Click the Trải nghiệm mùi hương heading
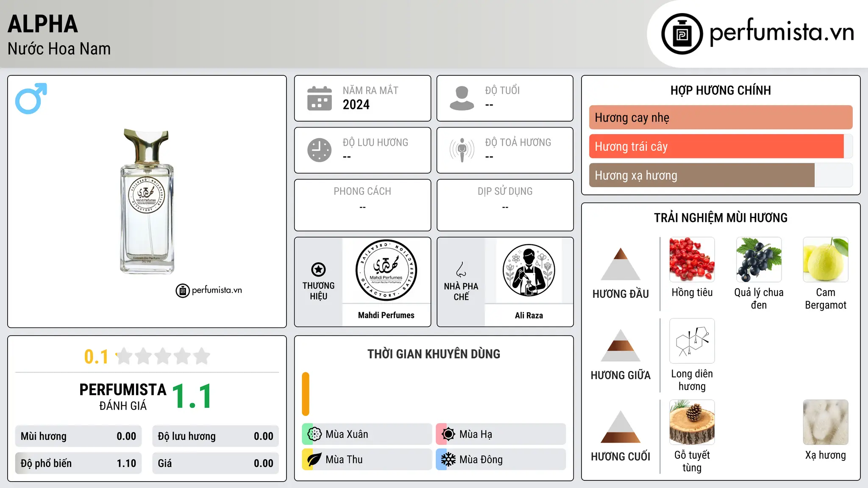 (721, 218)
